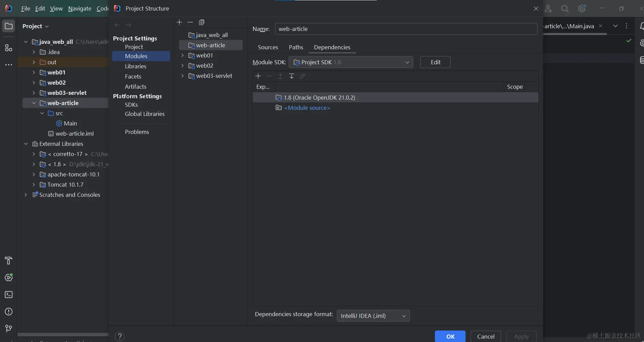Image resolution: width=644 pixels, height=342 pixels.
Task: Expand Scratches and Consoles node
Action: pos(26,195)
